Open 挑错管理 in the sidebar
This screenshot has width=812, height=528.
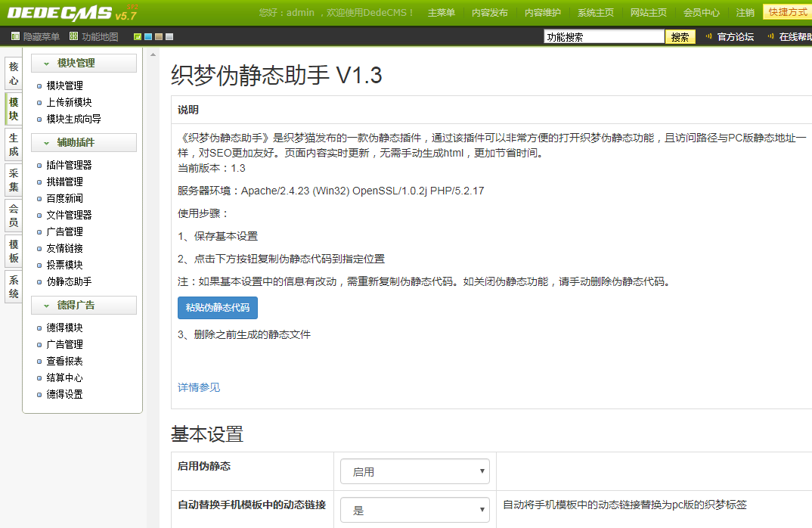pyautogui.click(x=65, y=182)
